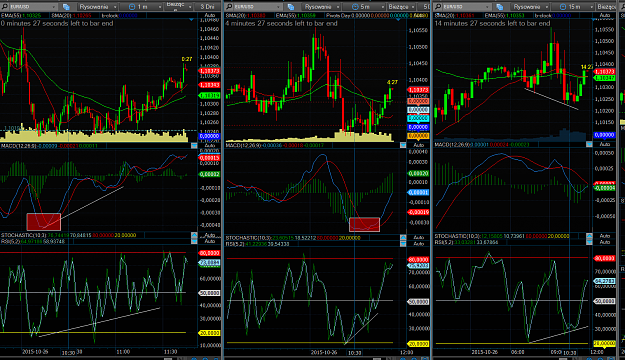This screenshot has height=360, width=625.
Task: Open the EURUSD symbol dropdown in the 1 m chart
Action: [x=53, y=7]
